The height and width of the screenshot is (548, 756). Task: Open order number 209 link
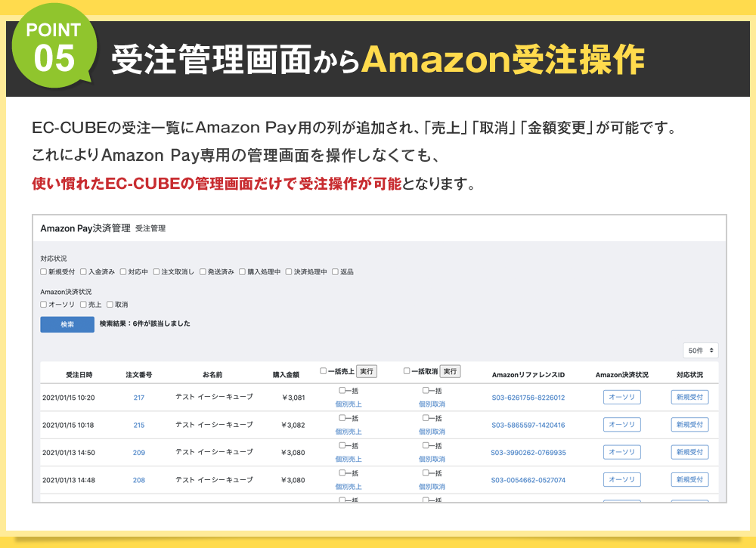pos(139,453)
